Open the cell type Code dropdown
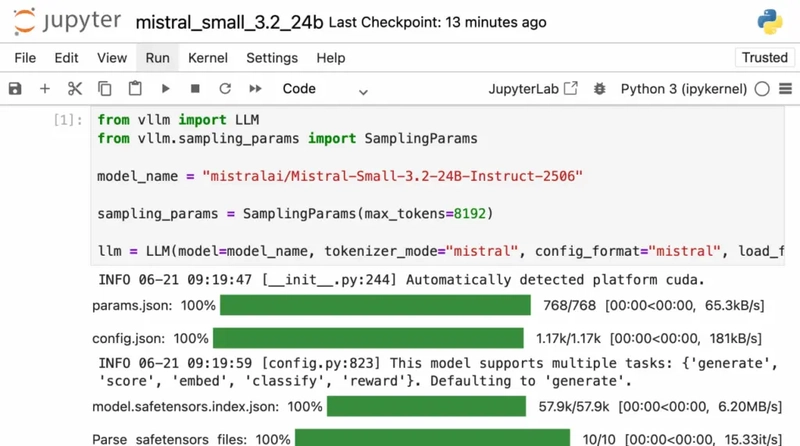800x446 pixels. tap(320, 89)
